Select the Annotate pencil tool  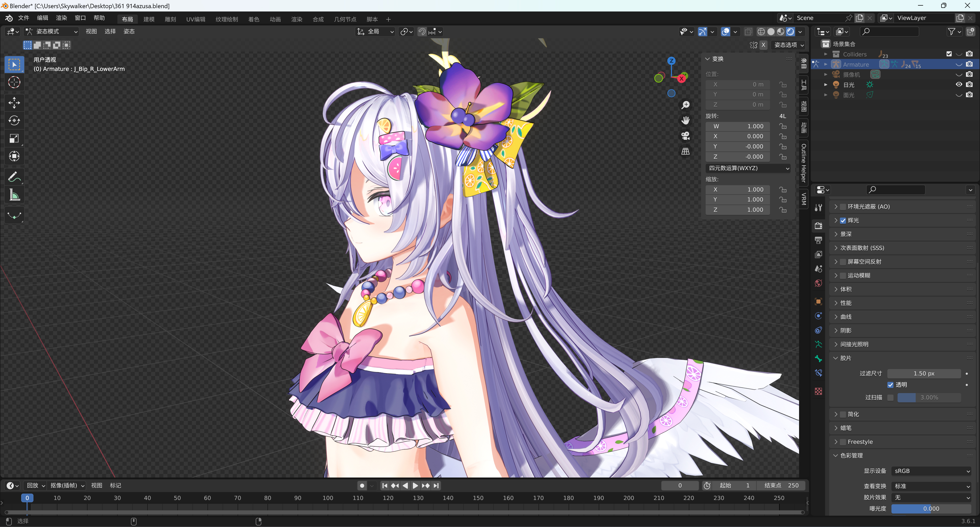(14, 177)
